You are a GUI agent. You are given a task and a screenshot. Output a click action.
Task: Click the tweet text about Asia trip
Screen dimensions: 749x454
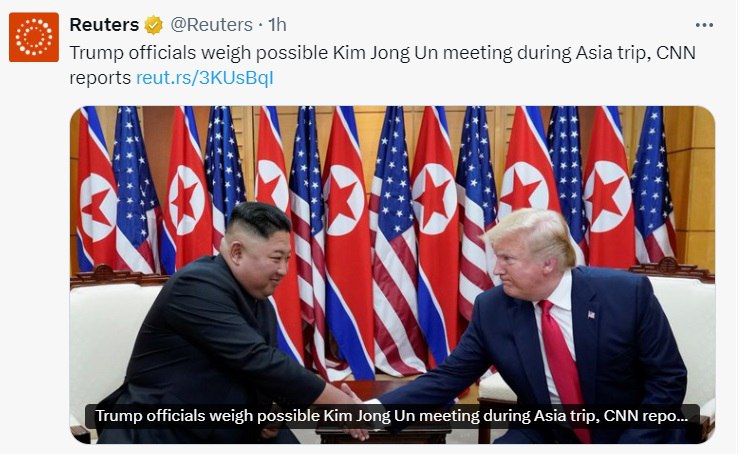[382, 65]
